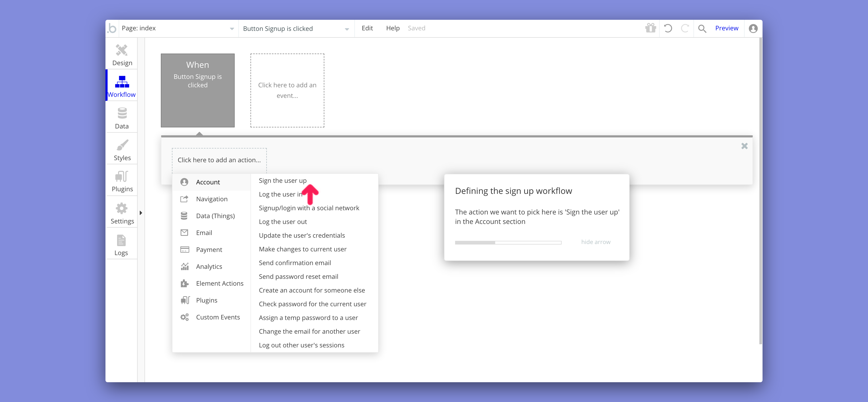The image size is (868, 402).
Task: Close the actions panel with X
Action: pos(744,146)
